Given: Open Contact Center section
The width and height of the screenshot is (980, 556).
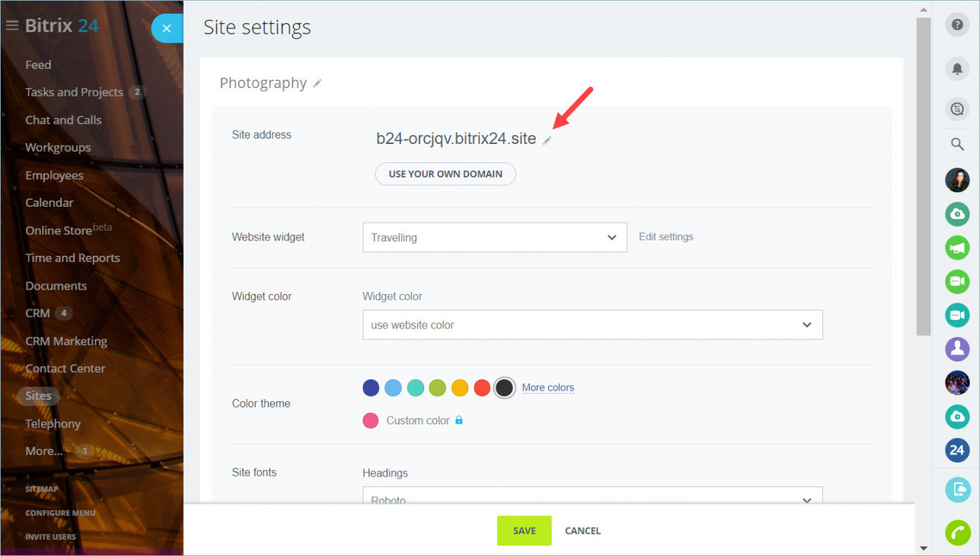Looking at the screenshot, I should (65, 368).
